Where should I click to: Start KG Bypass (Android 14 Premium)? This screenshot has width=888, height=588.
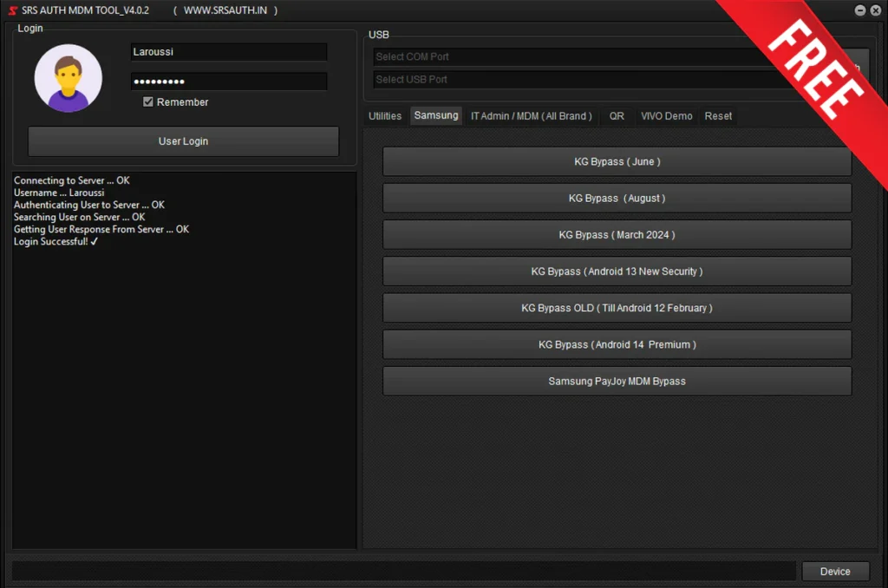tap(617, 344)
